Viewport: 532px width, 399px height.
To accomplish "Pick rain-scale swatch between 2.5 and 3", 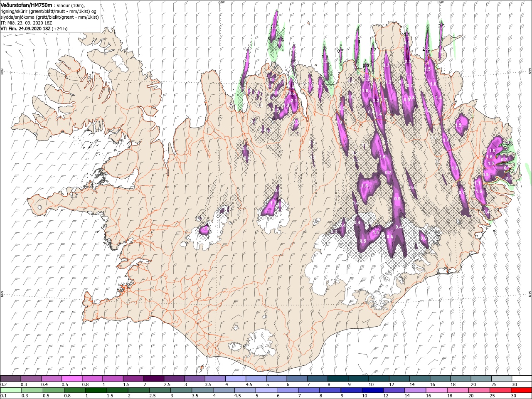I will (x=160, y=390).
